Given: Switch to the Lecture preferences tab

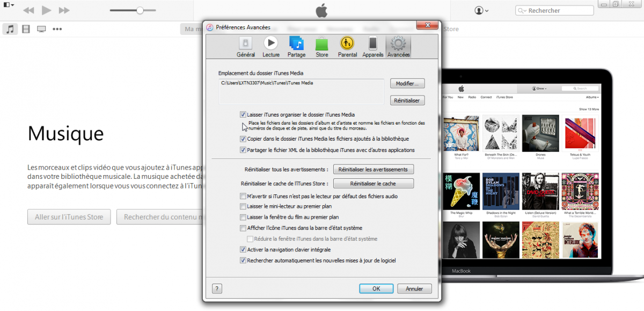Looking at the screenshot, I should 271,47.
